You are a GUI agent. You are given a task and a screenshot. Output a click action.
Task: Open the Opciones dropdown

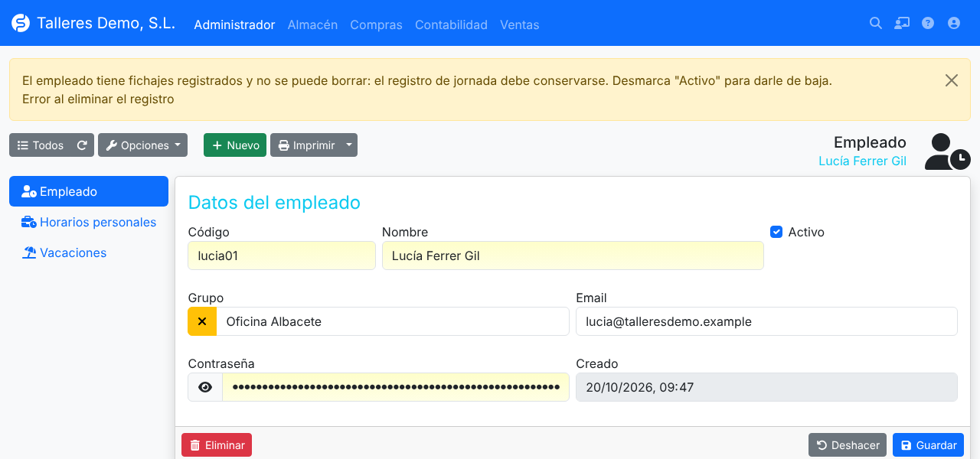tap(142, 145)
